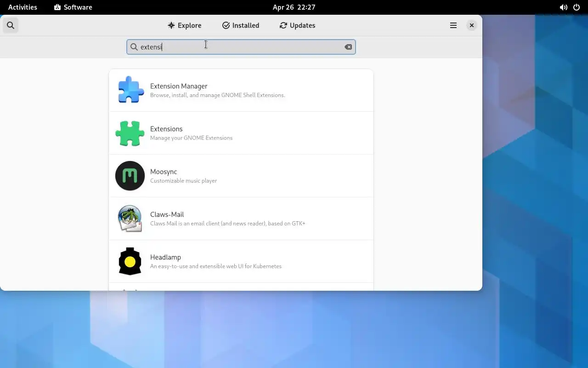The width and height of the screenshot is (588, 368).
Task: Click the Updates tab refresh icon
Action: pos(283,25)
